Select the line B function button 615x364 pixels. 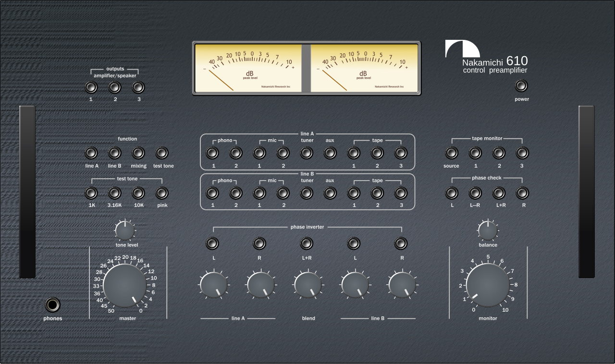pos(114,153)
